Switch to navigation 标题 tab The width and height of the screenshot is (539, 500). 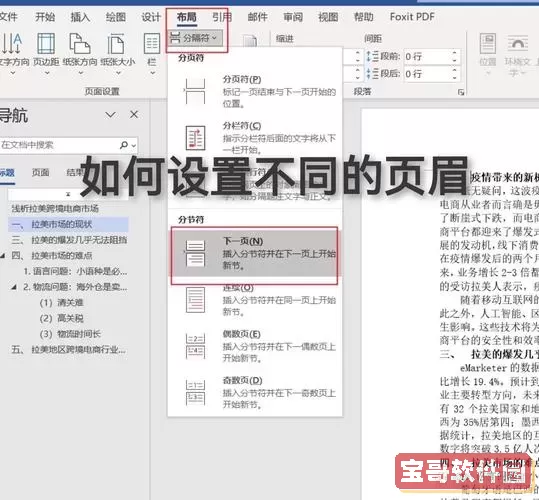pos(7,172)
